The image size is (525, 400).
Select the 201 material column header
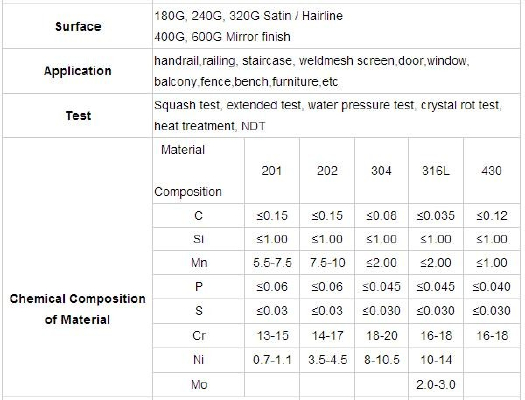click(272, 171)
